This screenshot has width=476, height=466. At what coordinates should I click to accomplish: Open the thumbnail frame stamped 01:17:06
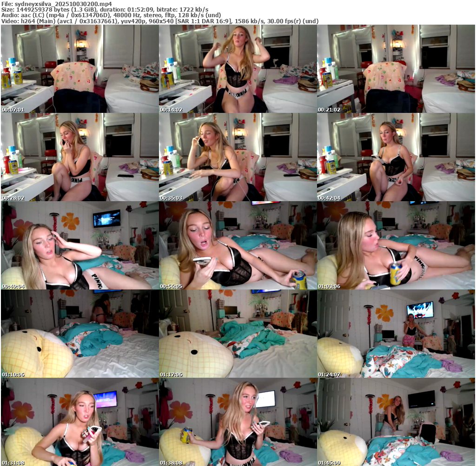point(238,334)
